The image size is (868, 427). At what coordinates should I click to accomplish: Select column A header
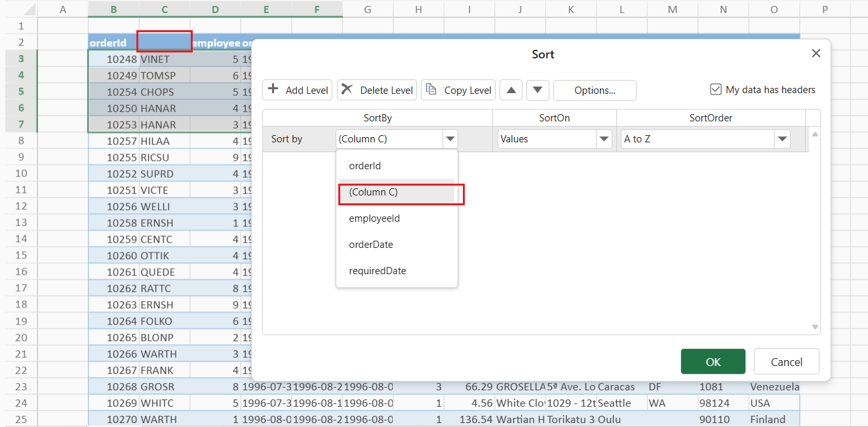[63, 9]
